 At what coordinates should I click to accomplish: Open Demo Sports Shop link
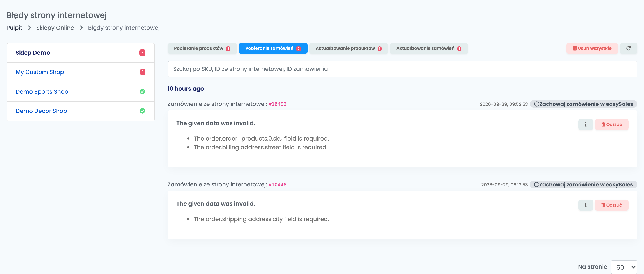42,92
